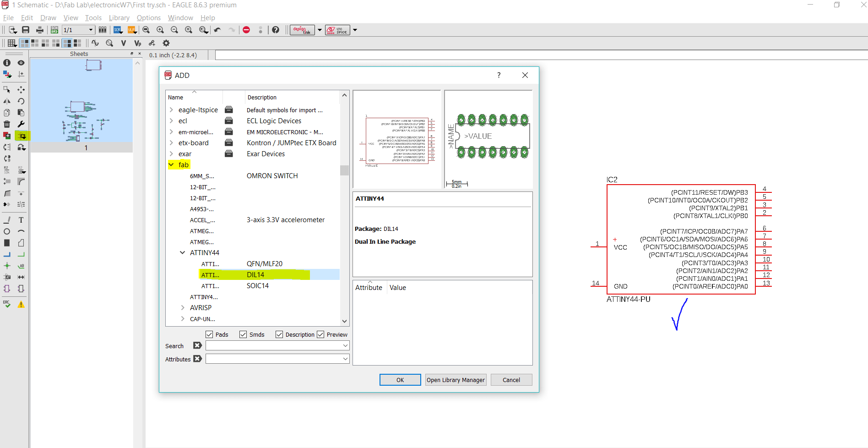Open the Attributes combo box dropdown
Image resolution: width=868 pixels, height=448 pixels.
[x=345, y=359]
